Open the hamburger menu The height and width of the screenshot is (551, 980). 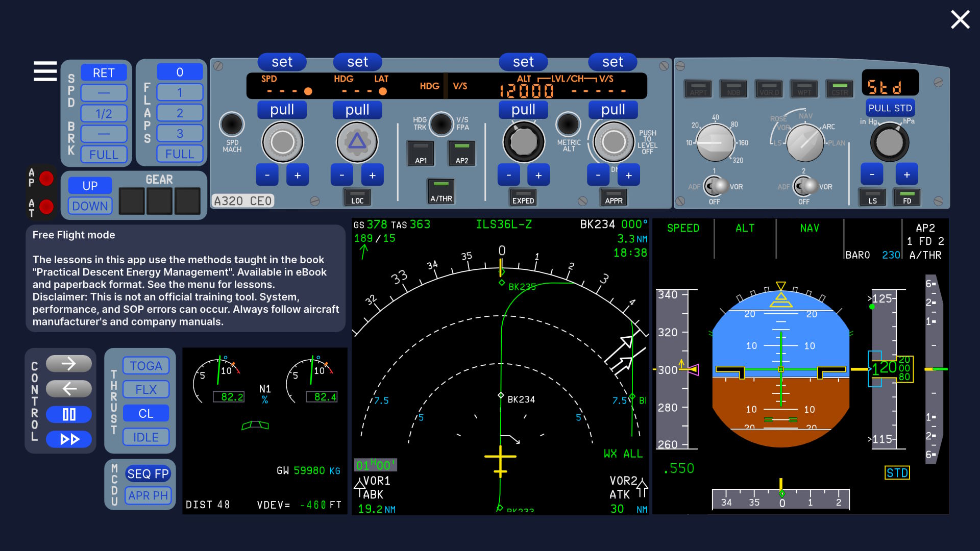tap(44, 71)
